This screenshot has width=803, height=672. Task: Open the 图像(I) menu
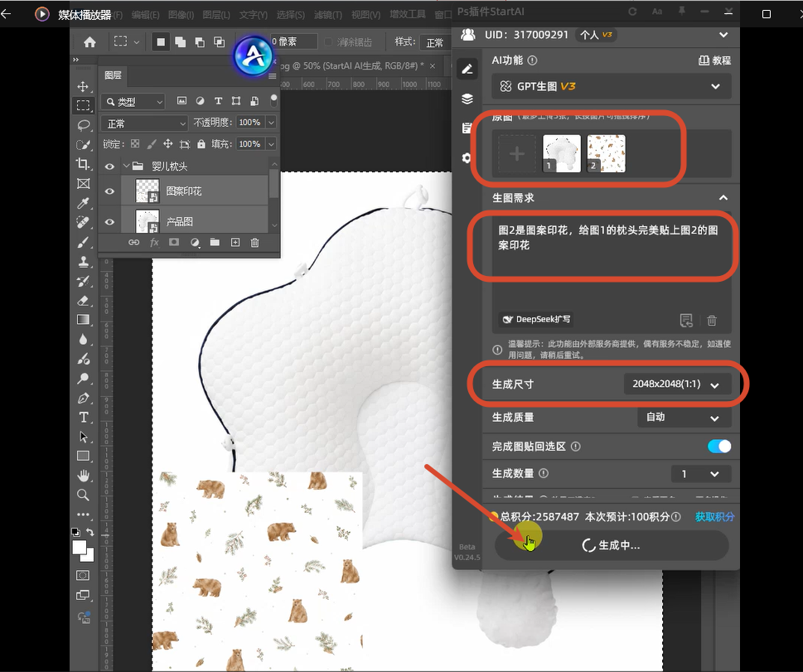[x=181, y=15]
